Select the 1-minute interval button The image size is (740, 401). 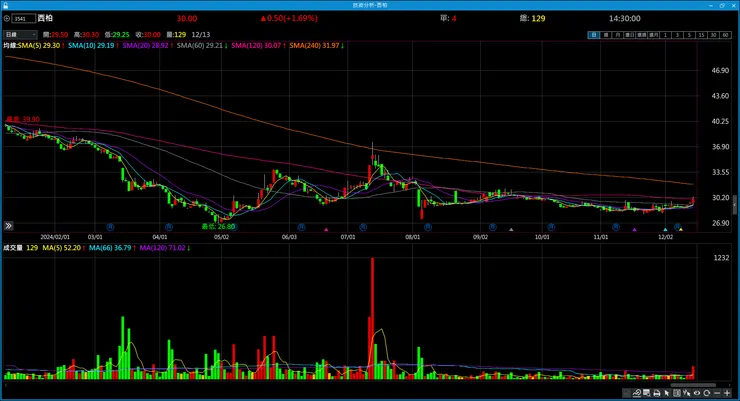(665, 35)
